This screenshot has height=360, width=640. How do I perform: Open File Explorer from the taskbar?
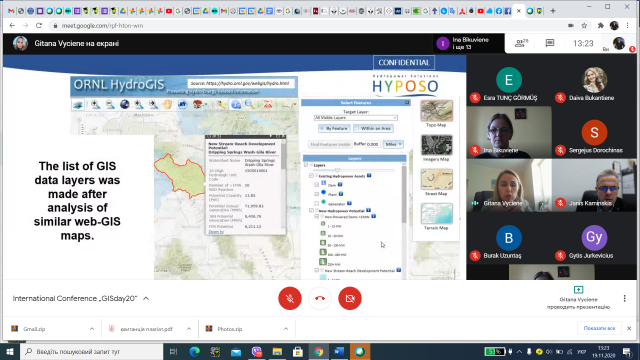coord(277,351)
